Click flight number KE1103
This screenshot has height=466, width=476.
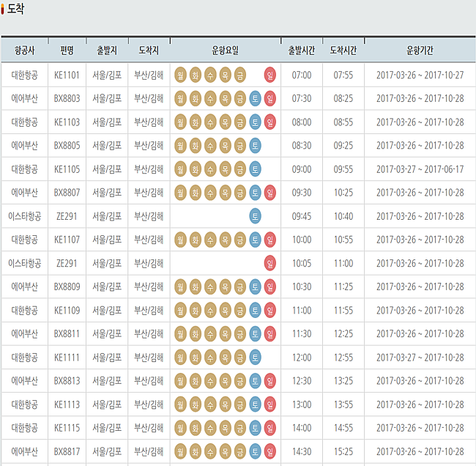click(67, 122)
